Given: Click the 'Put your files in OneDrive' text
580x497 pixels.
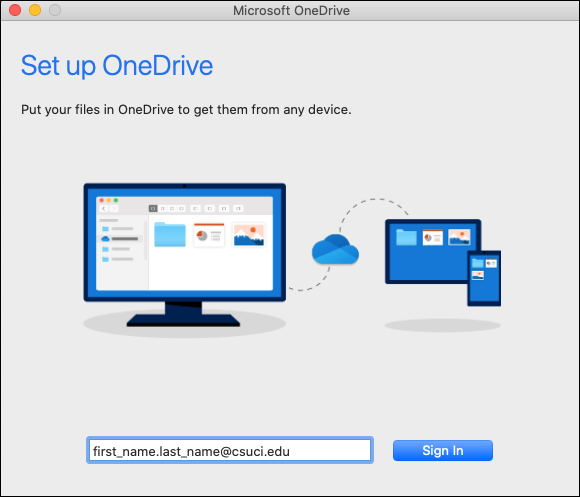Looking at the screenshot, I should tap(186, 110).
